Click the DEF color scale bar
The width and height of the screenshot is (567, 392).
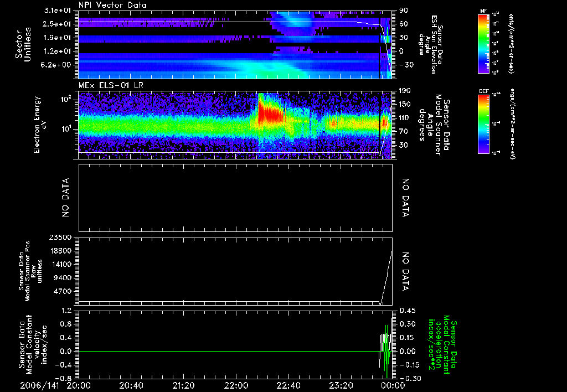(x=483, y=124)
